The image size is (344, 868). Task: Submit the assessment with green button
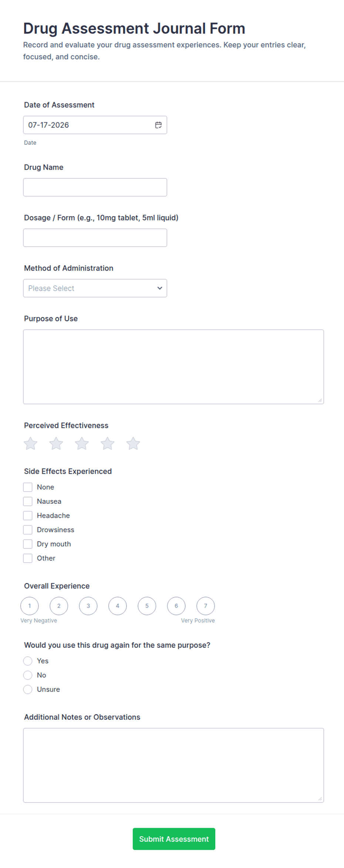pos(174,839)
